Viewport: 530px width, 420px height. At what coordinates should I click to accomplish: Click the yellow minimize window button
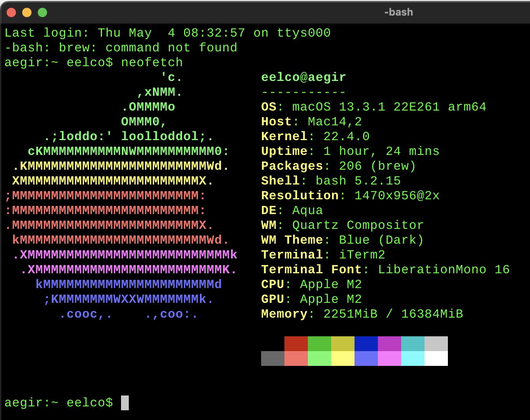[x=27, y=12]
